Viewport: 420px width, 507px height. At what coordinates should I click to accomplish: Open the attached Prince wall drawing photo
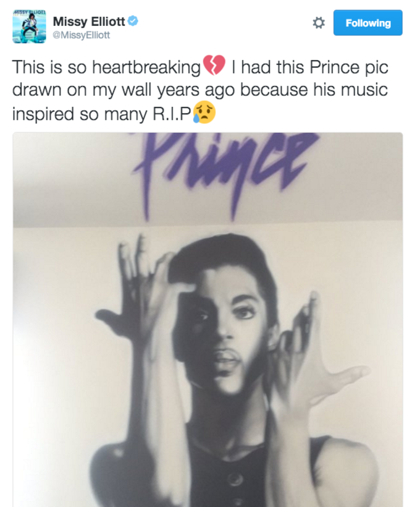point(208,320)
